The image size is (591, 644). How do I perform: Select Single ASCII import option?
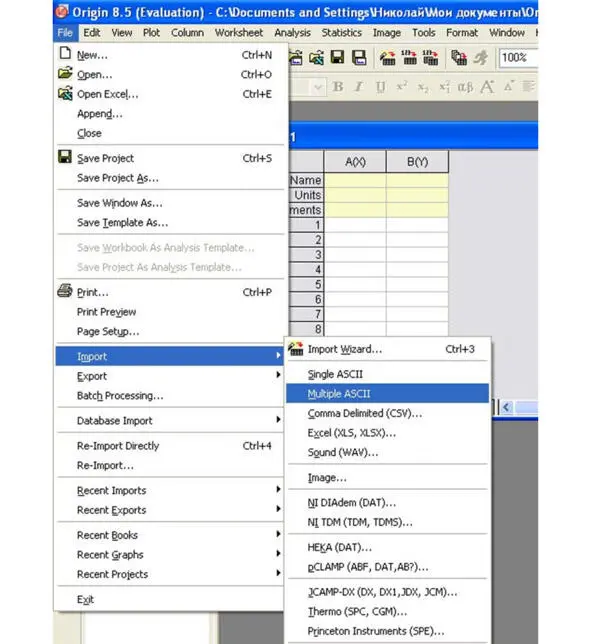(387, 374)
